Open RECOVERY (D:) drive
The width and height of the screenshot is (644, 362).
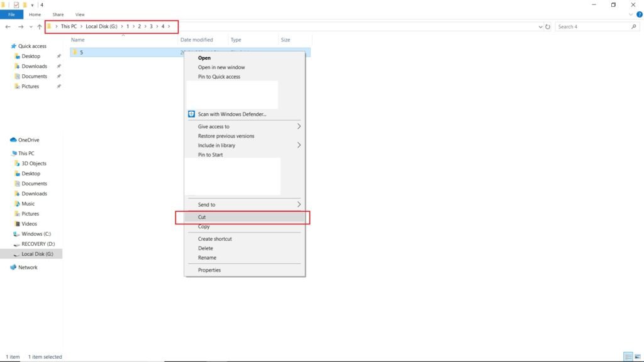(38, 244)
